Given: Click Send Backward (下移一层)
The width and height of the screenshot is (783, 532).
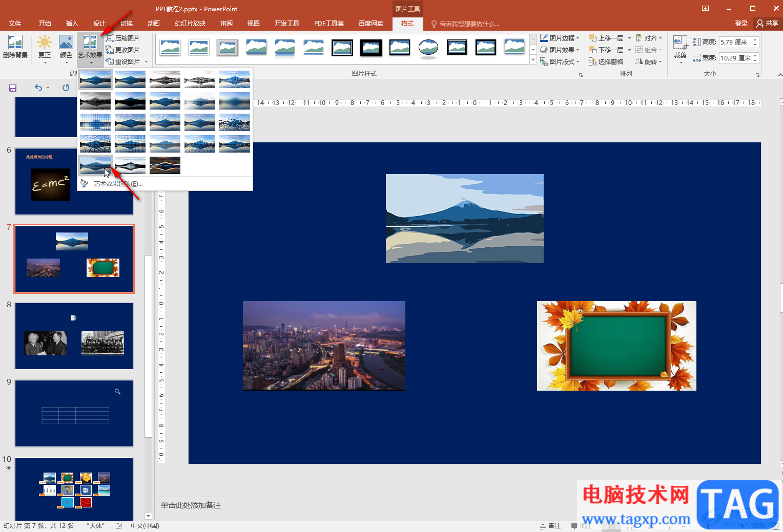Looking at the screenshot, I should (606, 50).
